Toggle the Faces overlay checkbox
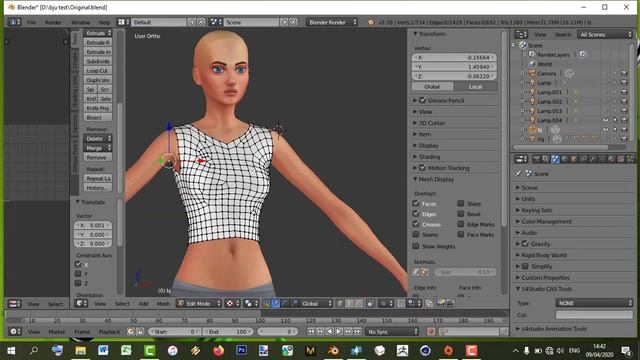The height and width of the screenshot is (360, 640). [x=416, y=203]
